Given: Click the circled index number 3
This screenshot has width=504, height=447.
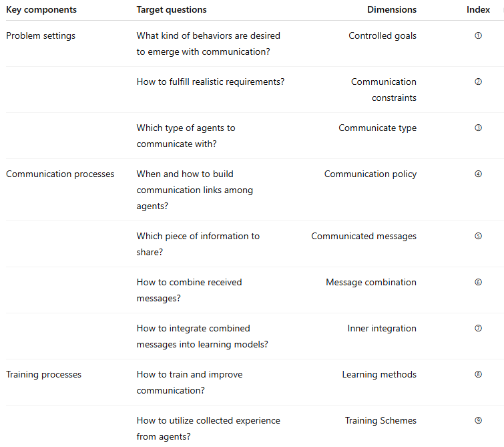Looking at the screenshot, I should pyautogui.click(x=478, y=128).
